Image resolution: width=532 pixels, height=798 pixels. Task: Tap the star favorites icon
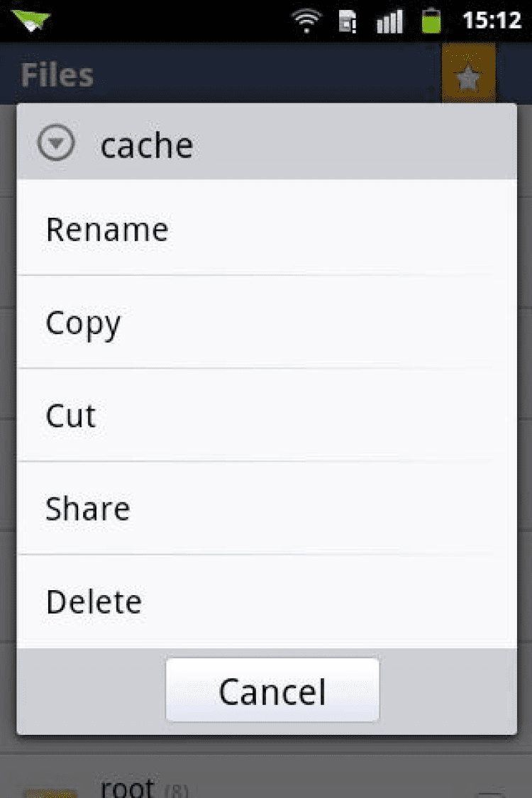467,77
